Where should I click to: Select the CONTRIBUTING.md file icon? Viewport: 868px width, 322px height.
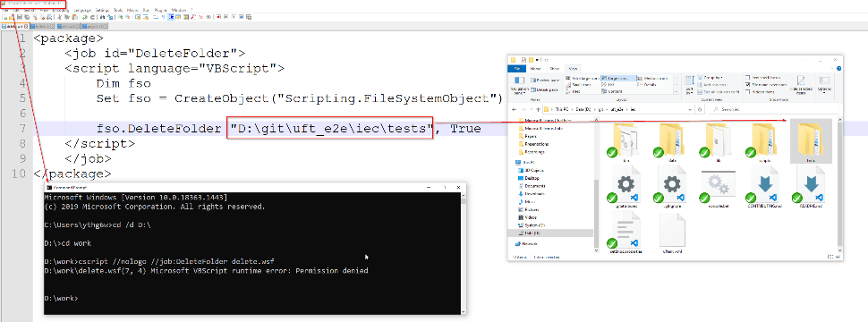[x=764, y=188]
